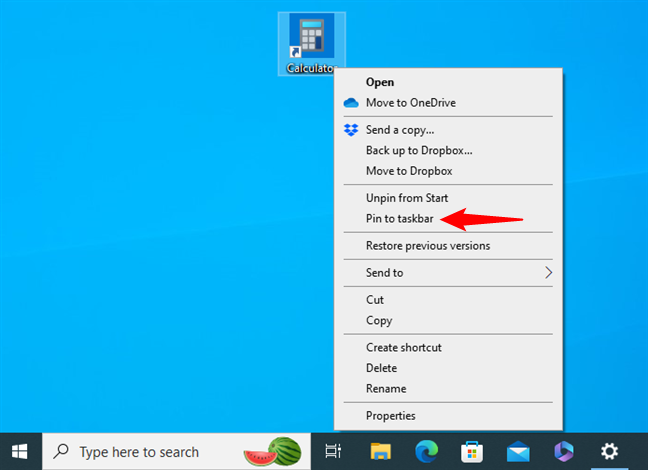
Task: Launch Microsoft Edge from the taskbar
Action: pyautogui.click(x=426, y=451)
